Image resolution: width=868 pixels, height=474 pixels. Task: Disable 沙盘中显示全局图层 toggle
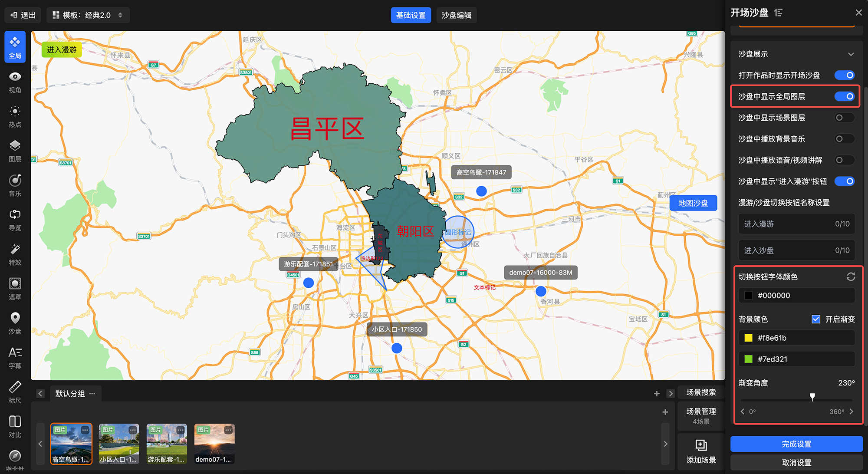click(844, 96)
